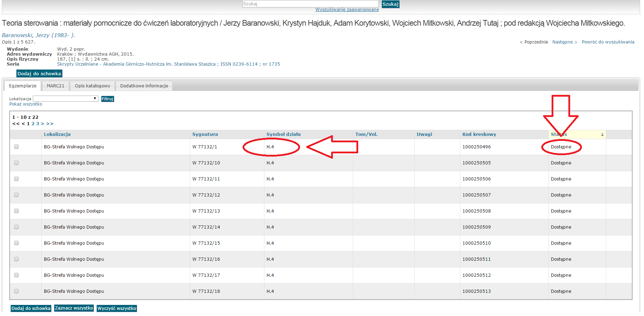Tick the checkbox for W 77132/14

(16, 227)
